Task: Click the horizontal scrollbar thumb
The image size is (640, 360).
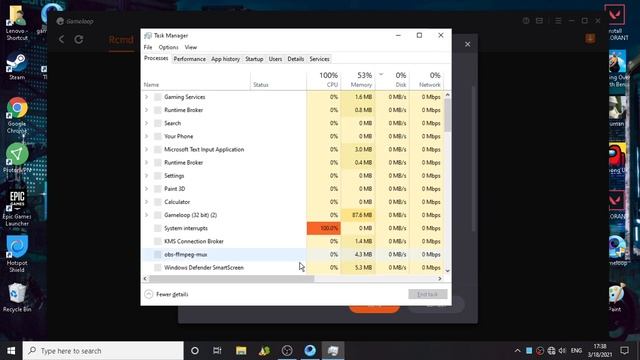Action: click(x=231, y=279)
